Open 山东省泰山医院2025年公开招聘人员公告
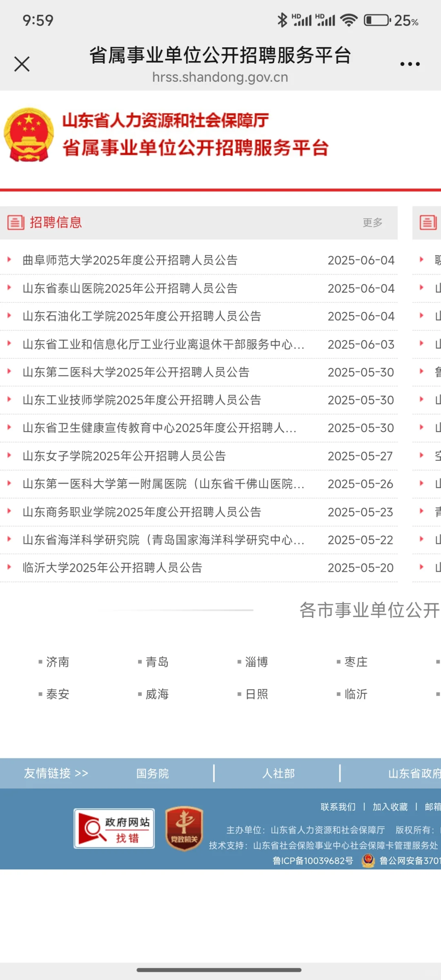441x980 pixels. (130, 288)
